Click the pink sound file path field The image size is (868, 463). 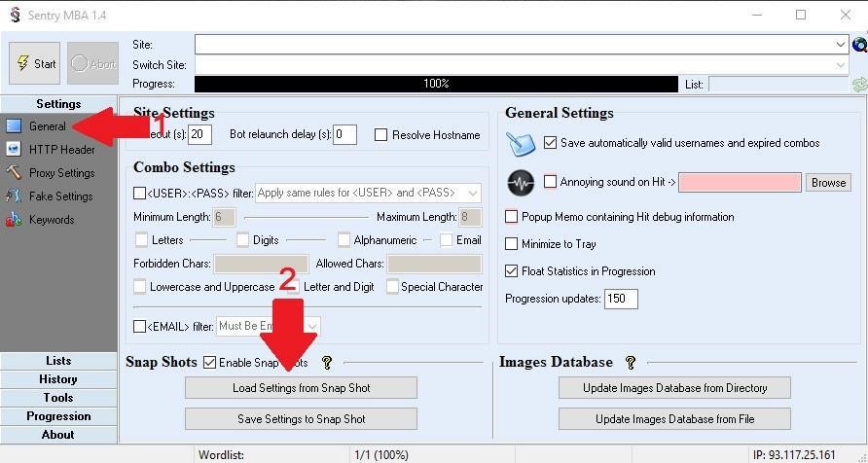[741, 183]
